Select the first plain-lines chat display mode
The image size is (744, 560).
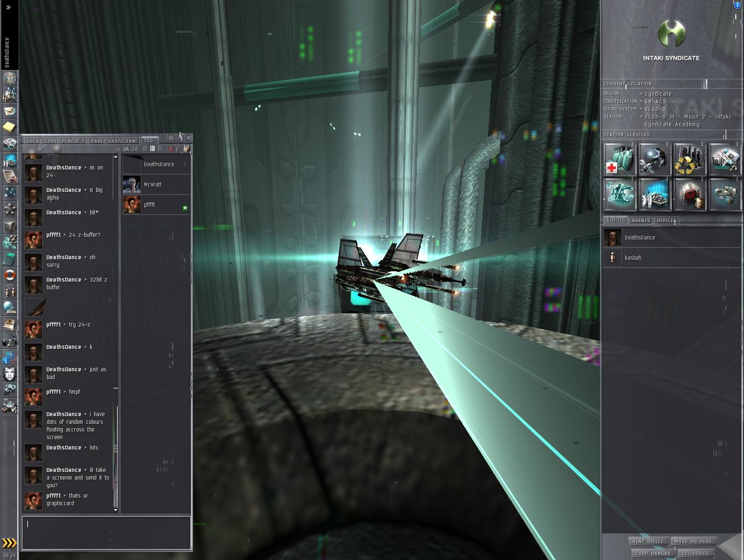coord(145,149)
